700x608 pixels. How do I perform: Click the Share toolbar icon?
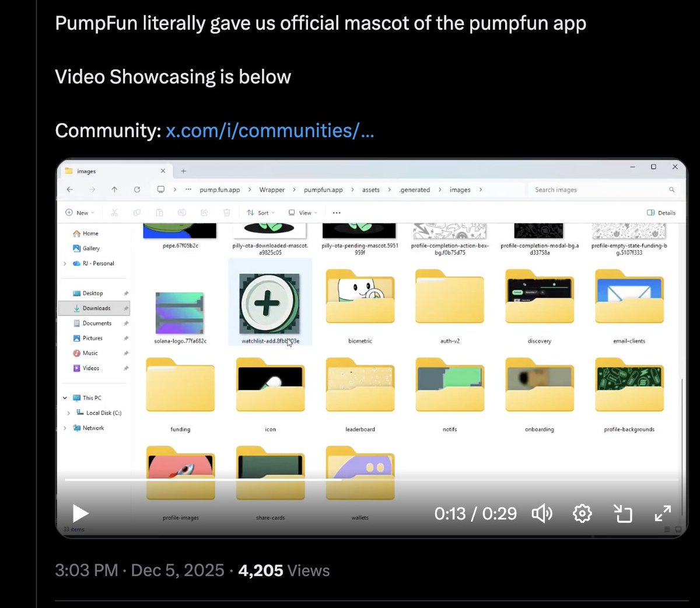(204, 213)
